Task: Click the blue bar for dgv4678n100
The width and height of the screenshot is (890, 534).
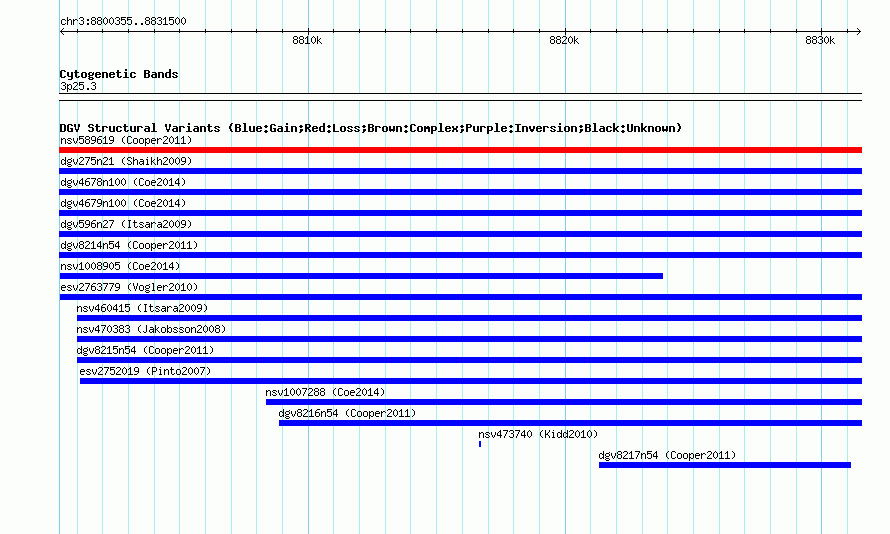Action: pos(460,192)
